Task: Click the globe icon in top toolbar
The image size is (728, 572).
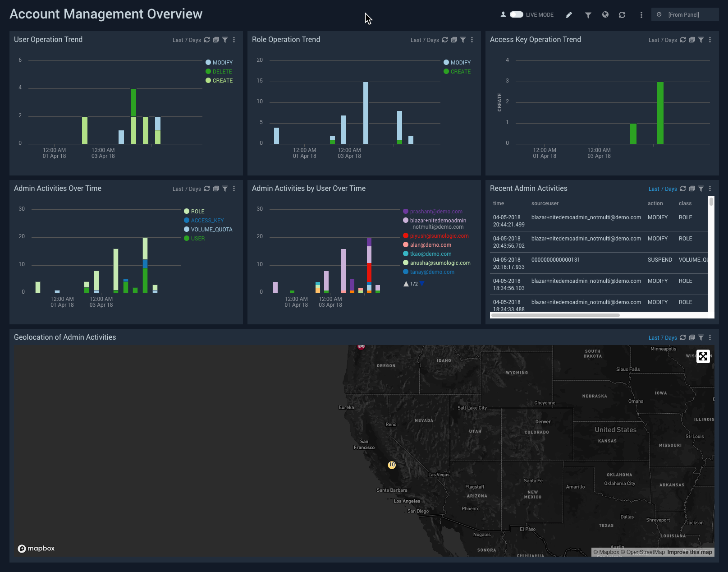Action: coord(605,15)
